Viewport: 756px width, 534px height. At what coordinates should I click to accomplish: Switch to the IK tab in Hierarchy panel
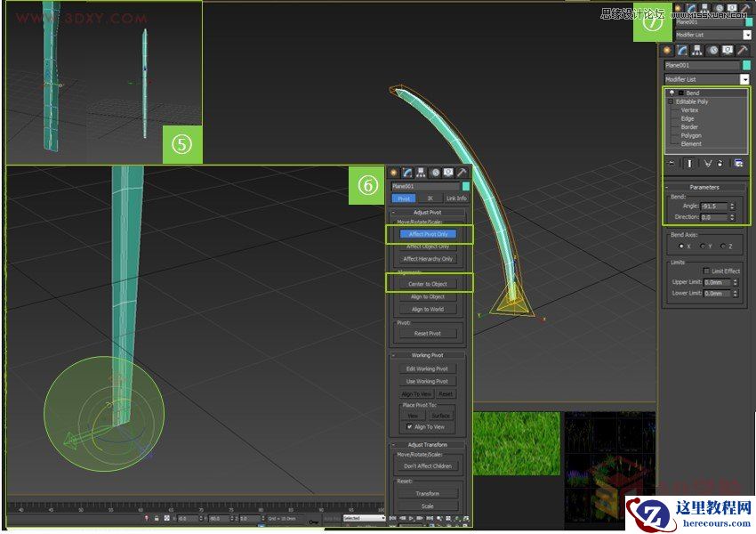point(430,198)
